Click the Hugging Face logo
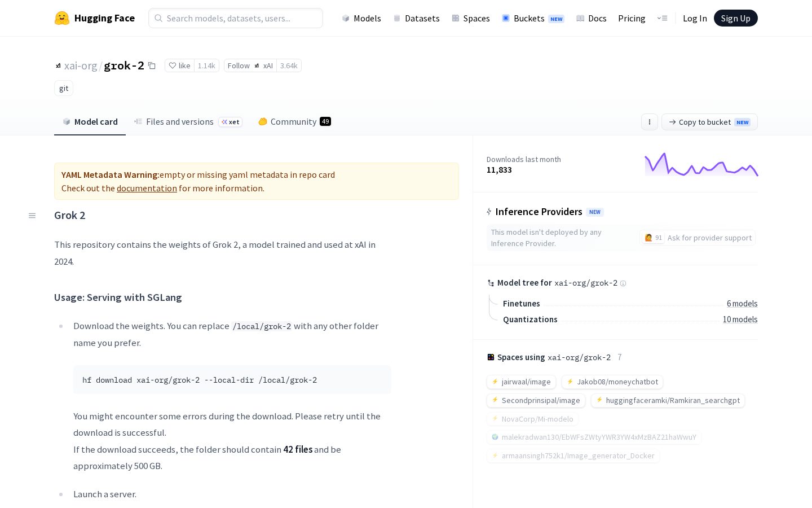 click(95, 18)
